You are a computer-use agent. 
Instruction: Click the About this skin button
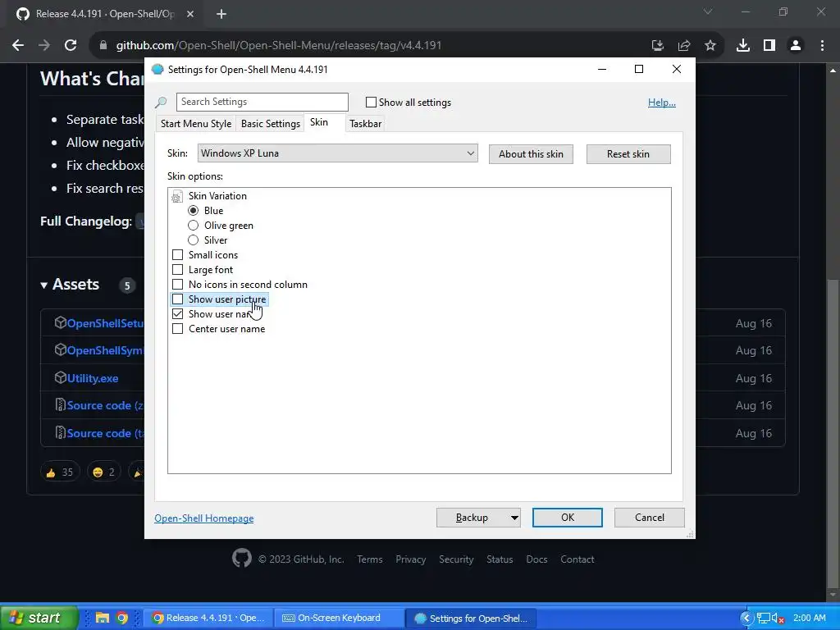(x=531, y=154)
